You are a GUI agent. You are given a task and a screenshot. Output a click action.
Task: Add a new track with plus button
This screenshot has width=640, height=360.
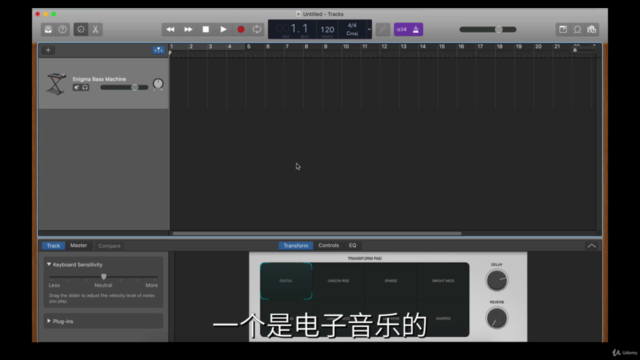point(48,50)
